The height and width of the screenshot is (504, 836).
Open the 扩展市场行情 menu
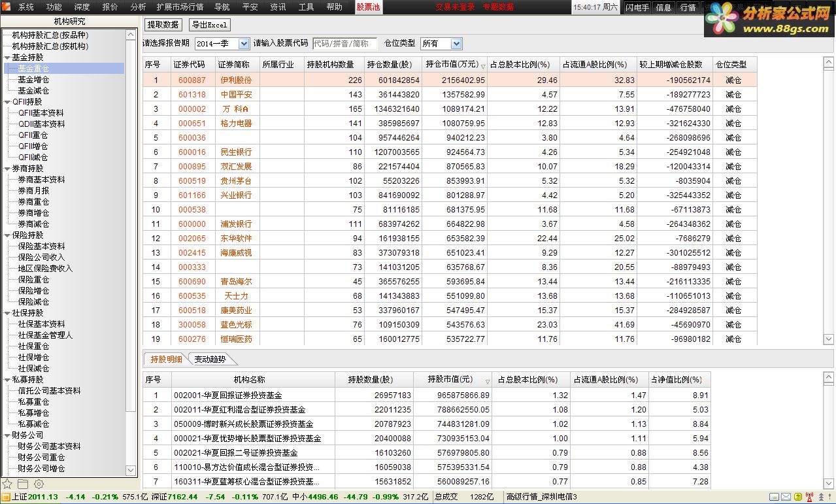click(180, 7)
